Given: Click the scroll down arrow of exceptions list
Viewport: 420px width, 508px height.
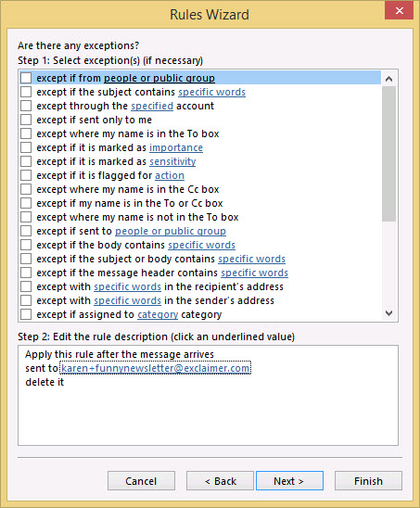Looking at the screenshot, I should tap(388, 313).
